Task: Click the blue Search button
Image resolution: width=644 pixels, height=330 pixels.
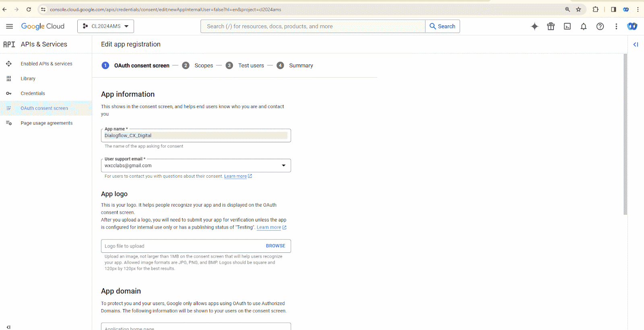Action: (442, 26)
